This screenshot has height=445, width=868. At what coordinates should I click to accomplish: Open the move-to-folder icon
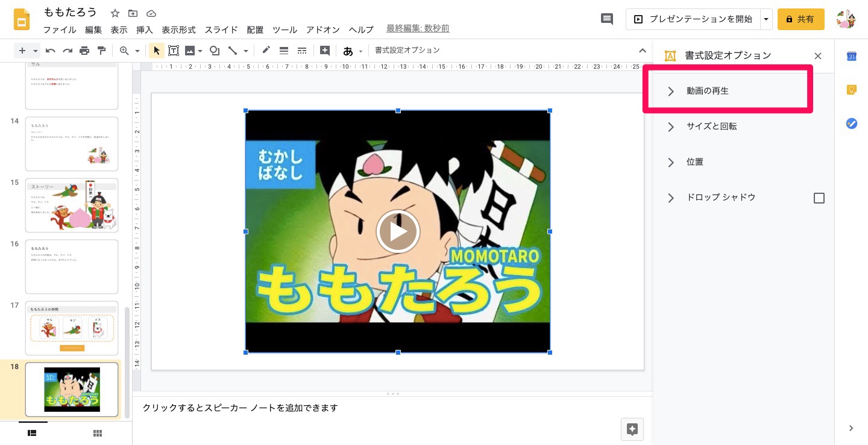pyautogui.click(x=133, y=13)
